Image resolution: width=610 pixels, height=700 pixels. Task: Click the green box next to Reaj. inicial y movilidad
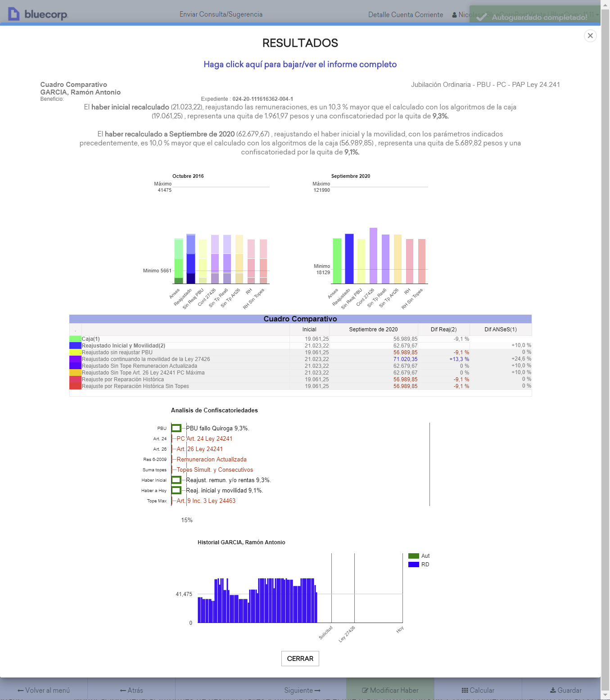click(176, 490)
